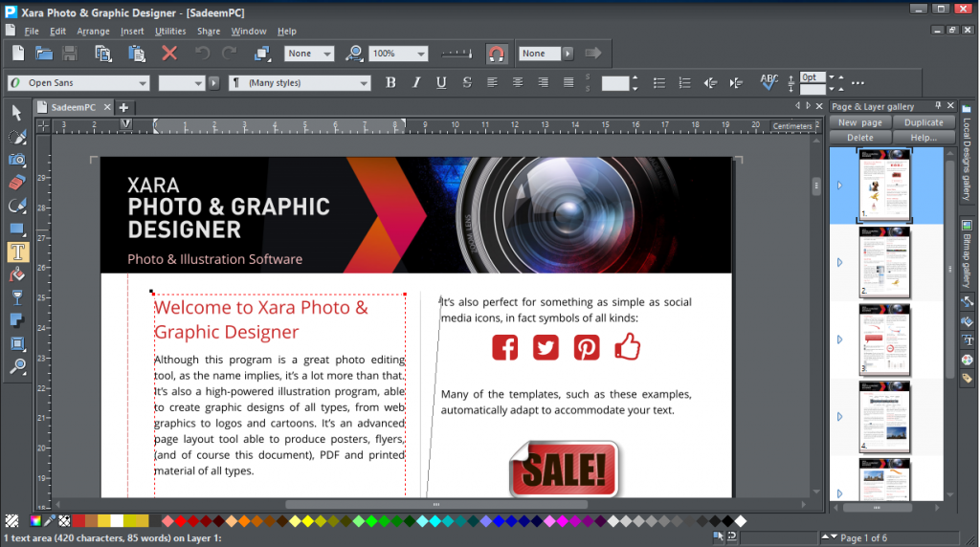Select the Selector arrow tool
This screenshot has height=547, width=980.
pos(17,113)
